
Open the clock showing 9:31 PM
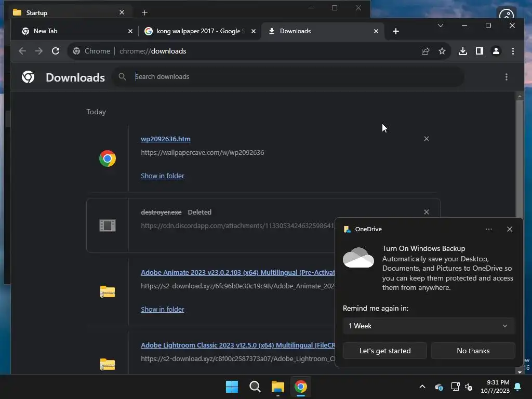tap(495, 387)
